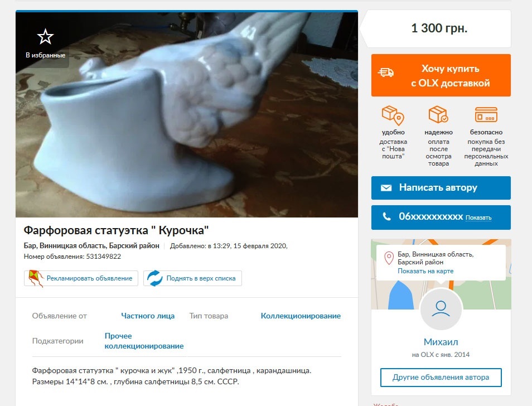The height and width of the screenshot is (406, 532).
Task: Click the Nova Poshta delivery box icon
Action: [x=393, y=115]
